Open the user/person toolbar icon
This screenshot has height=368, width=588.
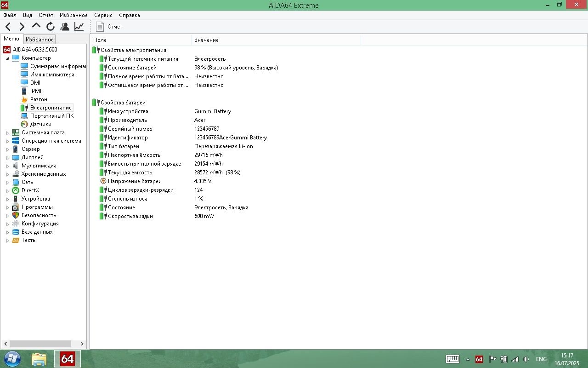(65, 27)
